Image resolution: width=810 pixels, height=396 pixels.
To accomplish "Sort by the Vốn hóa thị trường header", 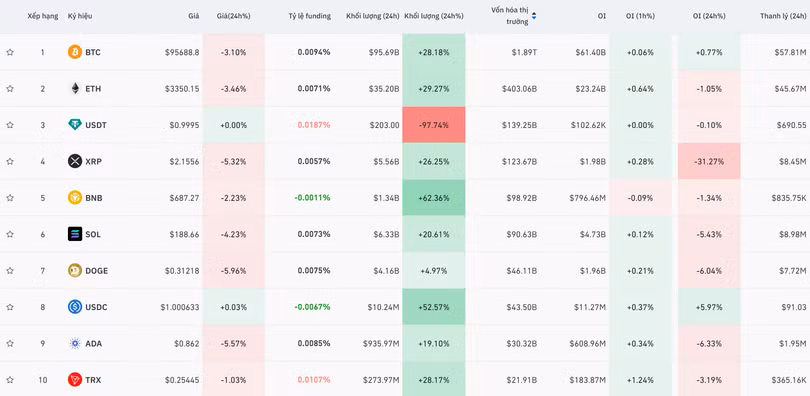I will click(510, 16).
